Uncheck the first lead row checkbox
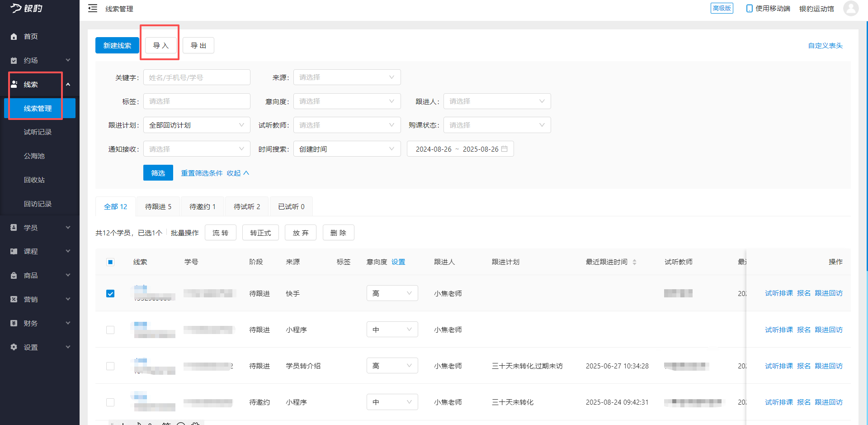Viewport: 868px width, 425px height. (x=110, y=293)
